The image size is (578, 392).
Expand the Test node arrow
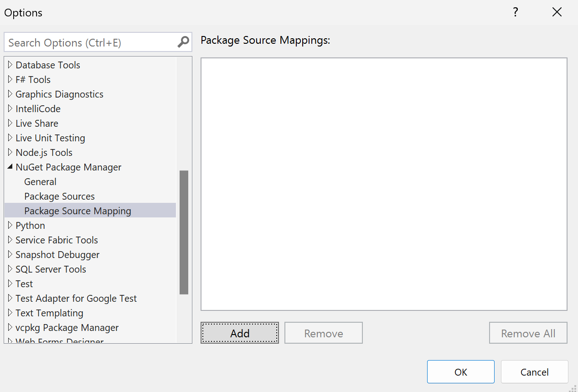pos(10,284)
